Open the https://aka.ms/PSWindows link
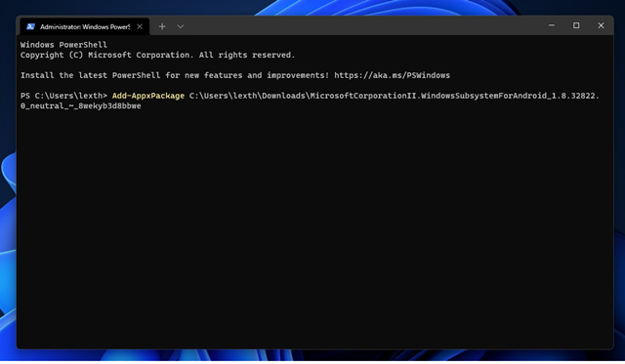The image size is (625, 364). 392,75
